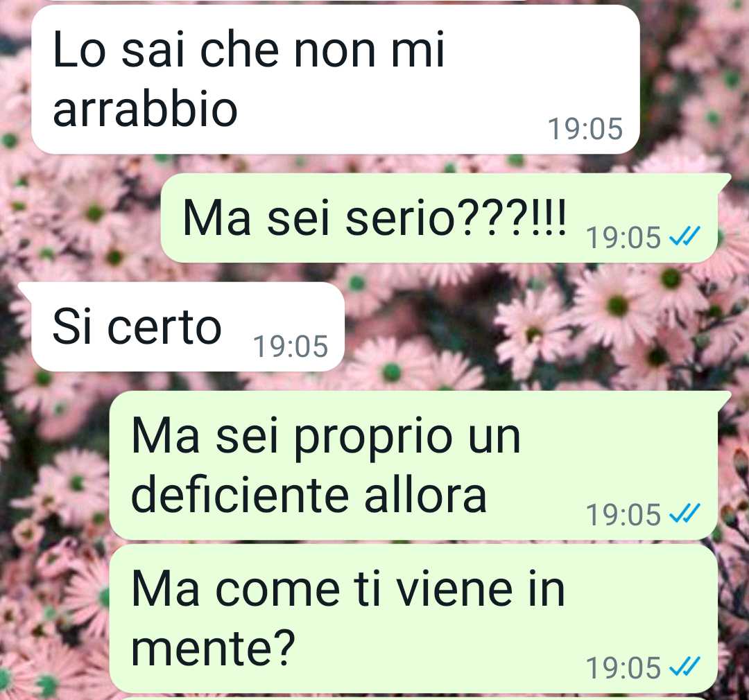Click the 19:05 time on the "mente?" message
The width and height of the screenshot is (749, 700).
coord(623,667)
